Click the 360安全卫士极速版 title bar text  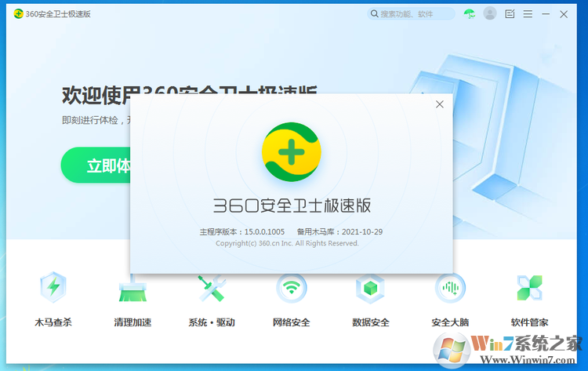[x=58, y=14]
